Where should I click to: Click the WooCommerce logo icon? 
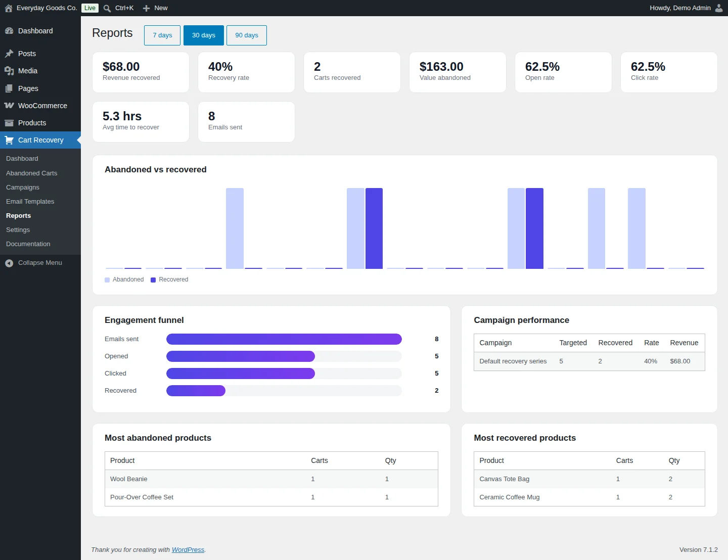click(x=9, y=106)
